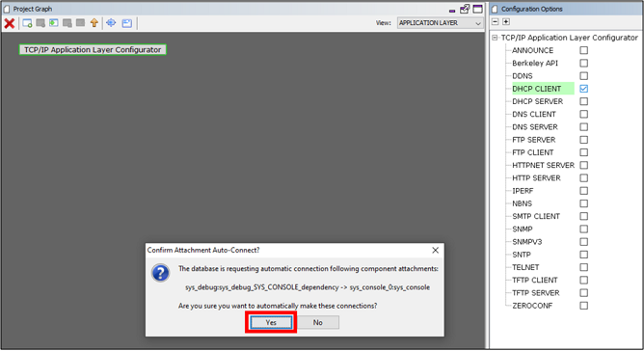This screenshot has height=351, width=644.
Task: Enable the DHCP SERVER checkbox
Action: click(583, 101)
